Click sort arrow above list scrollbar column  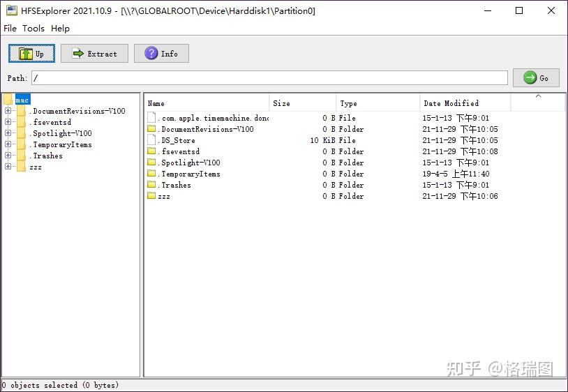tap(538, 96)
